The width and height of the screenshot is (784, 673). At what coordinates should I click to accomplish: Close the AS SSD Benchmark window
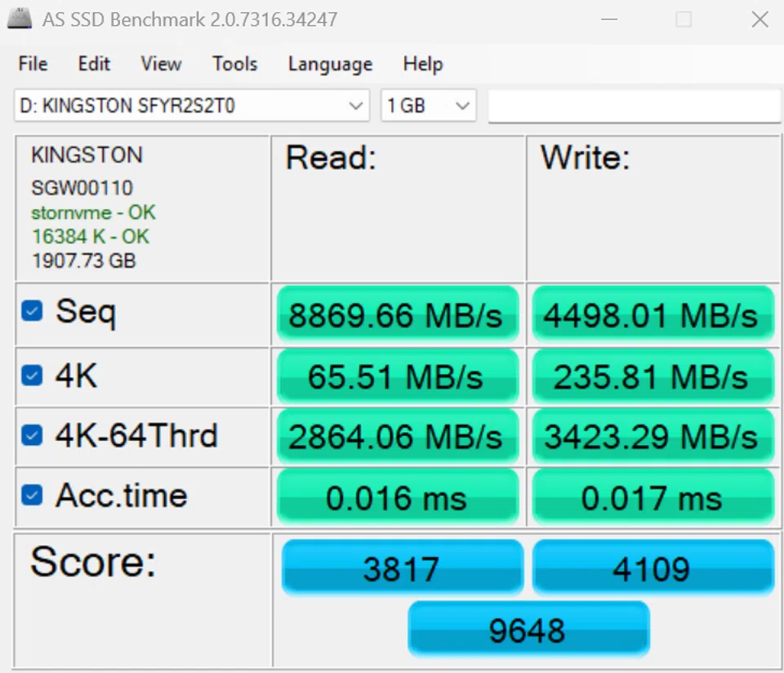coord(759,20)
